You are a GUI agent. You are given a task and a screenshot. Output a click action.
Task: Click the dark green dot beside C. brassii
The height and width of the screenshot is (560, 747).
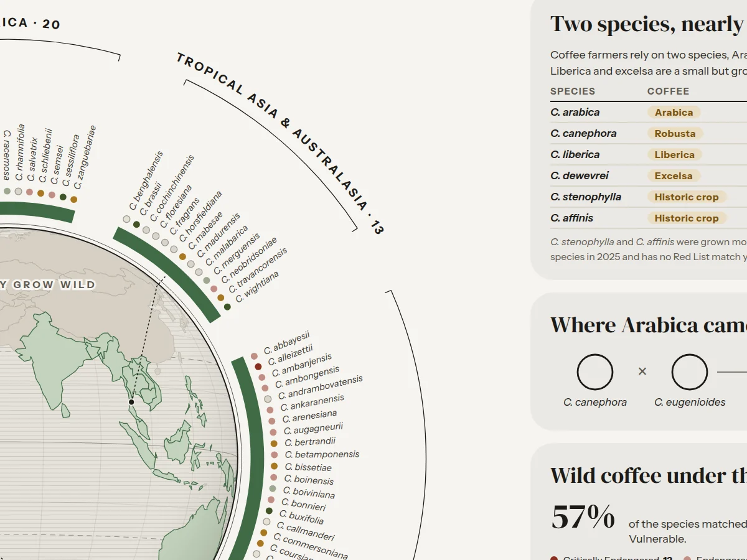136,225
